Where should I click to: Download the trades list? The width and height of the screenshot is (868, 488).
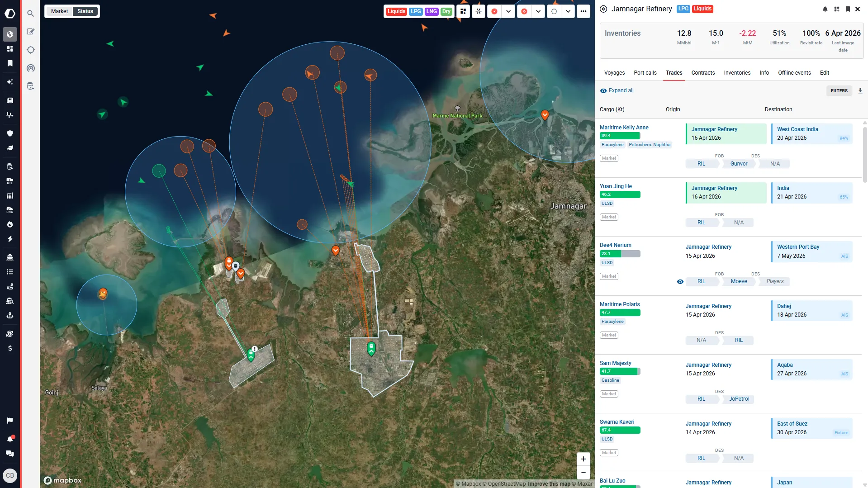click(860, 91)
